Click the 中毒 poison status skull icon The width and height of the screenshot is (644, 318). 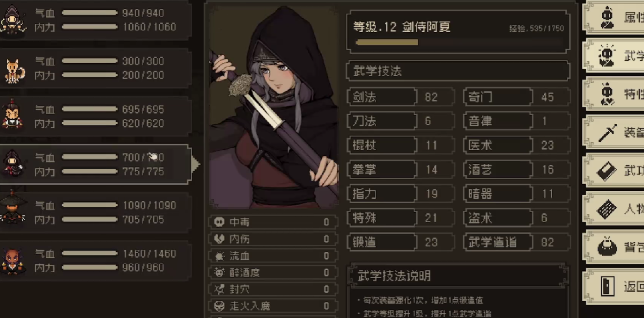(x=219, y=222)
